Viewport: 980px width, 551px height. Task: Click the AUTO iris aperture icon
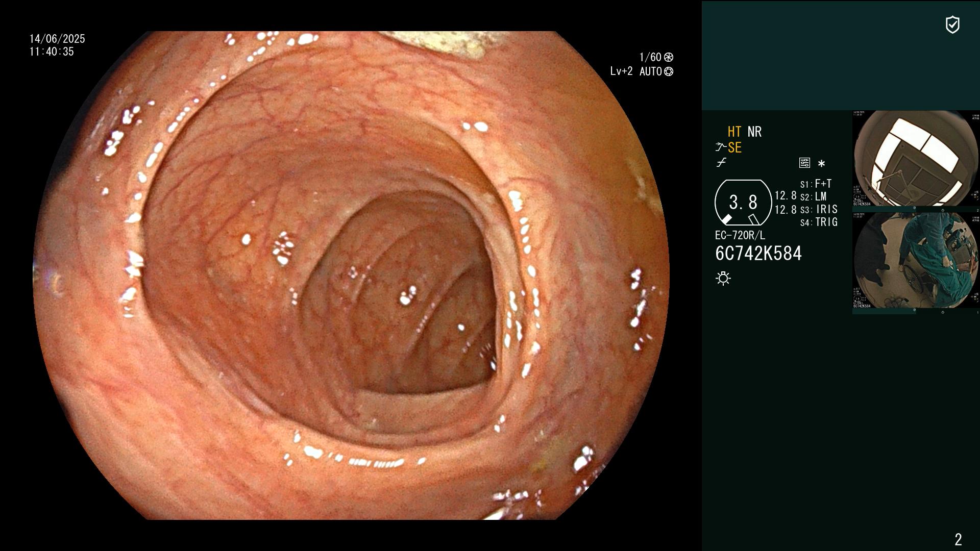[669, 71]
